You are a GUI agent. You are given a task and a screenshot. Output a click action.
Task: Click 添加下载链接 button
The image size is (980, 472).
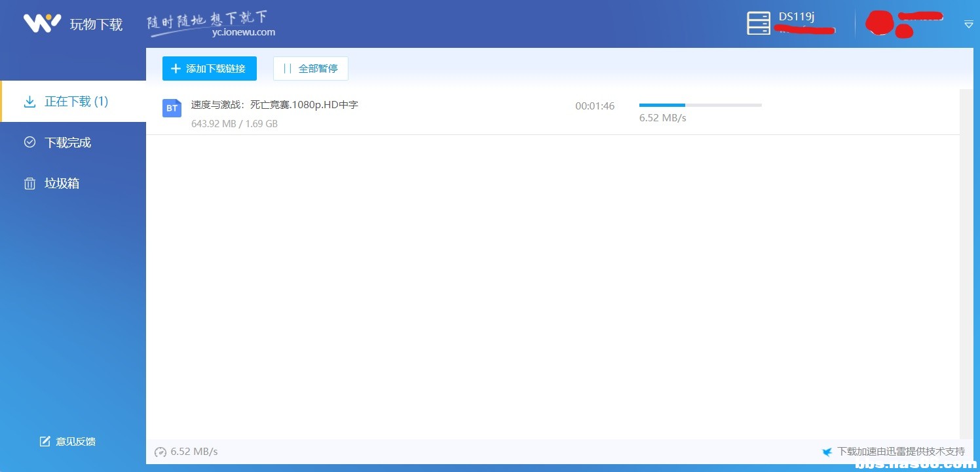[210, 68]
